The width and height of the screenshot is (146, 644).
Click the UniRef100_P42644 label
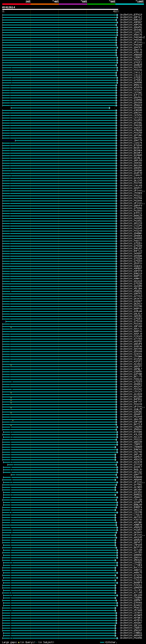tap(131, 201)
